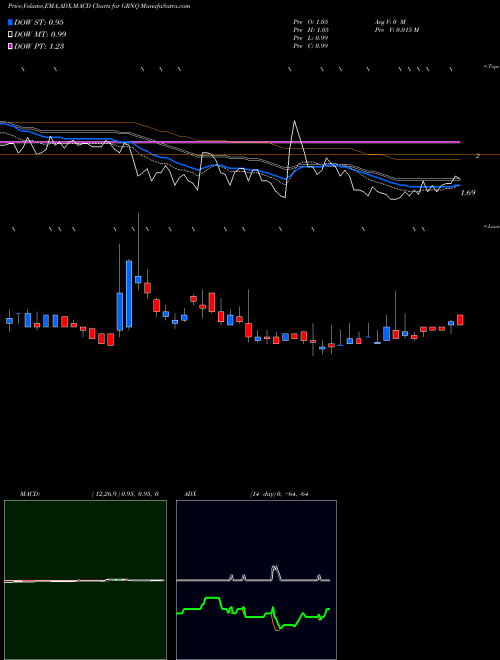Click the magenta DOW PT legend swatch
The width and height of the screenshot is (500, 660).
[11, 47]
